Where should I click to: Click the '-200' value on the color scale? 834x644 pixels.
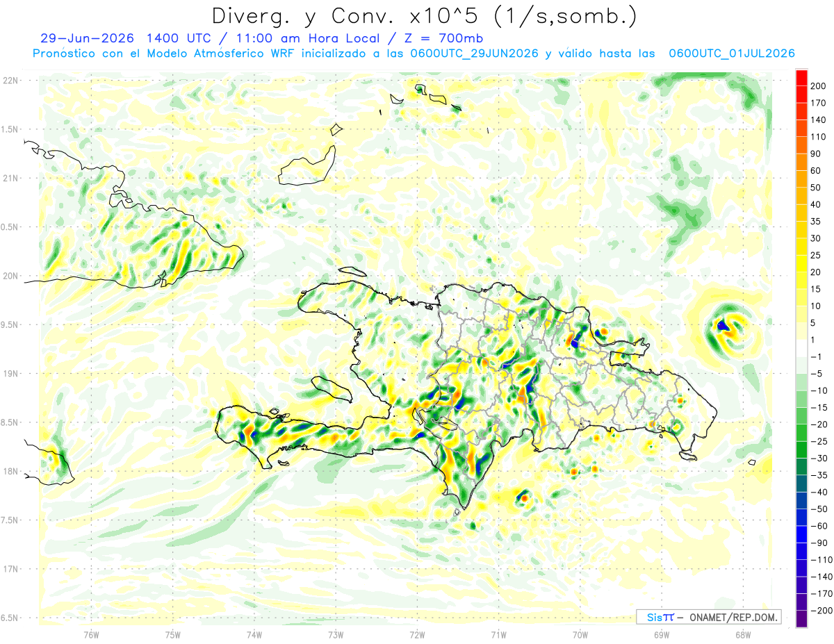(822, 611)
